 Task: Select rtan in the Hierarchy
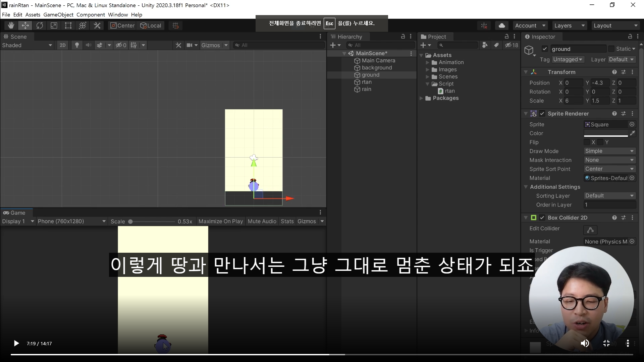[x=367, y=82]
